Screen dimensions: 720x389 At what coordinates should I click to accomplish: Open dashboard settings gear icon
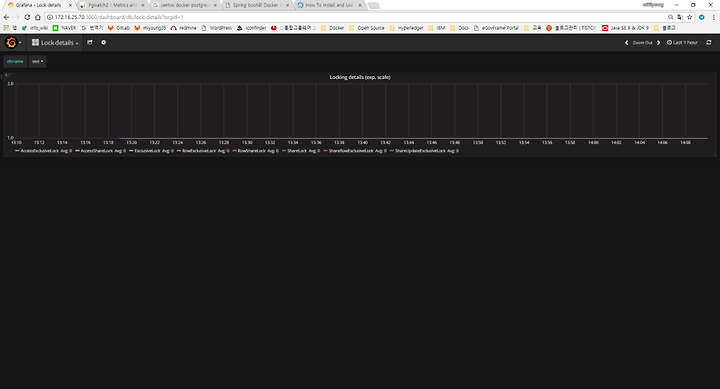click(104, 42)
